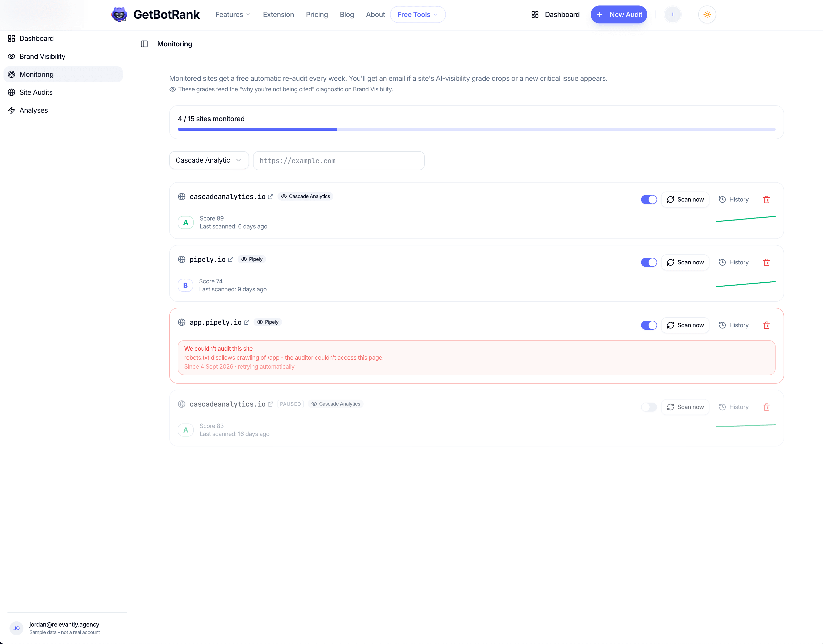
Task: Focus the https://example.com URL field
Action: [x=339, y=161]
